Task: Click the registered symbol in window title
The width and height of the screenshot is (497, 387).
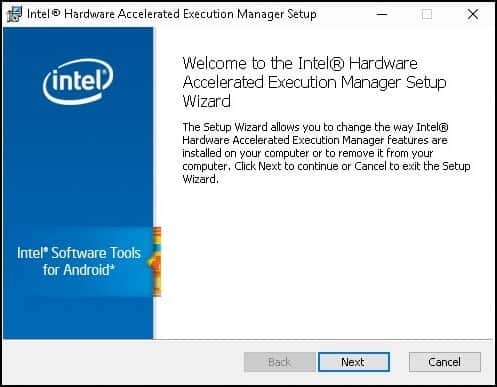Action: [x=56, y=13]
